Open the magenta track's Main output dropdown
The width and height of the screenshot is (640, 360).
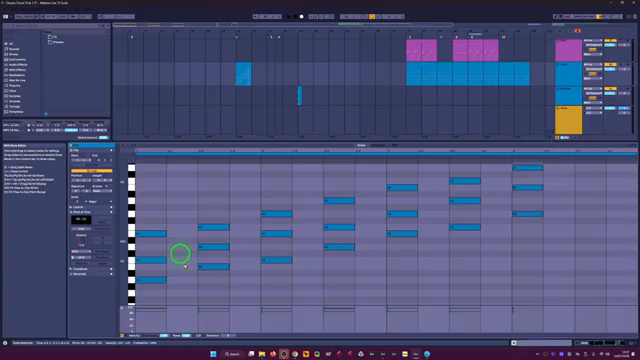coord(593,54)
